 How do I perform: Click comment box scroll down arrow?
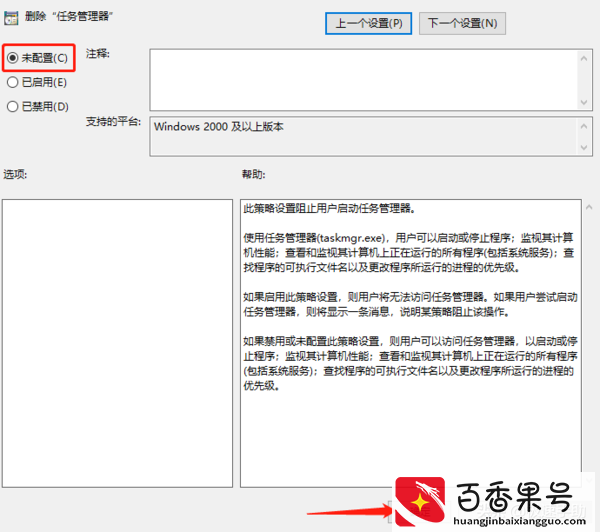584,102
